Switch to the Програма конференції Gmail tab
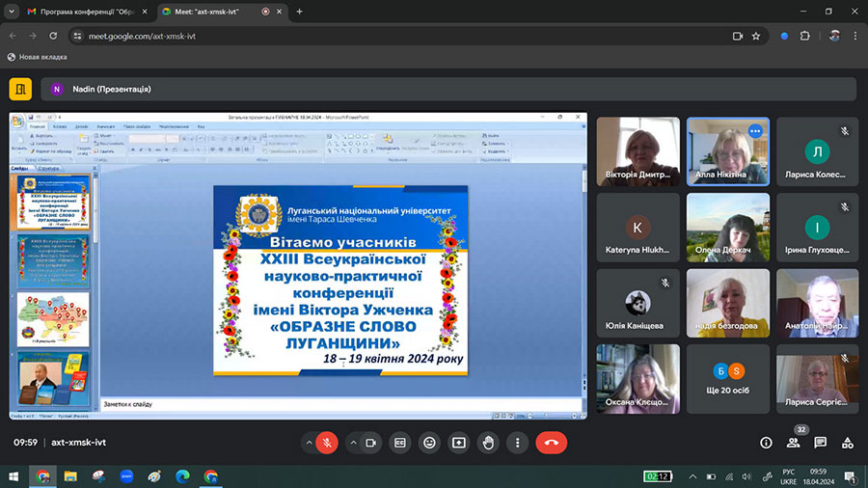This screenshot has height=488, width=868. pyautogui.click(x=81, y=12)
